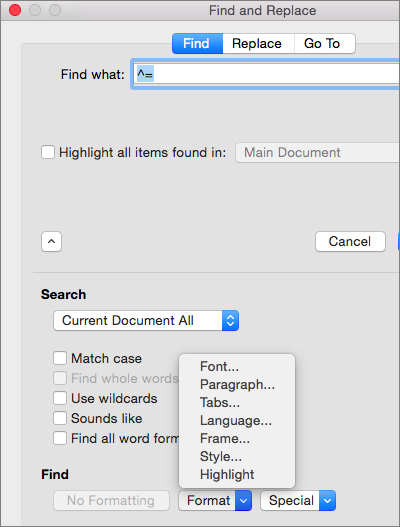Image resolution: width=400 pixels, height=527 pixels.
Task: Close the Find and Replace window
Action: 15,10
